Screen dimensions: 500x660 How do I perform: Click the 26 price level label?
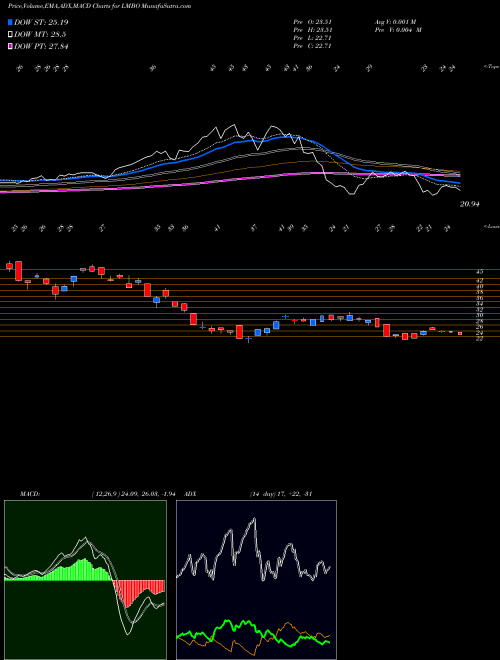(x=479, y=327)
